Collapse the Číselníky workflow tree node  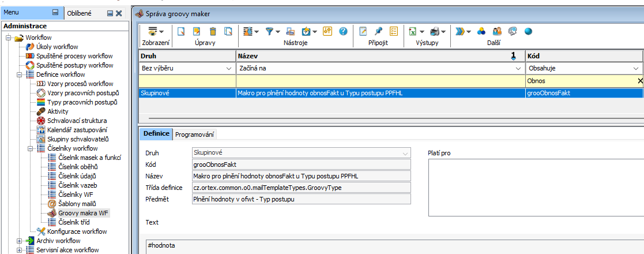click(31, 148)
